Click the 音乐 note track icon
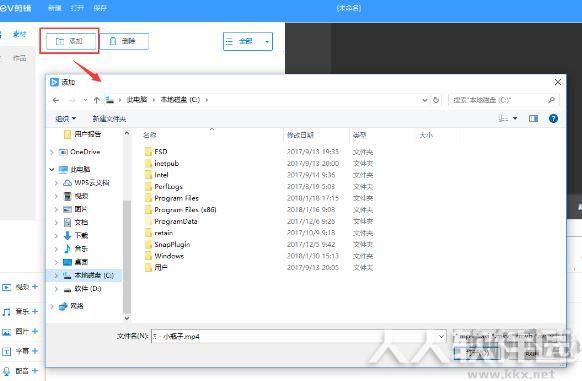This screenshot has width=582, height=381. click(7, 312)
